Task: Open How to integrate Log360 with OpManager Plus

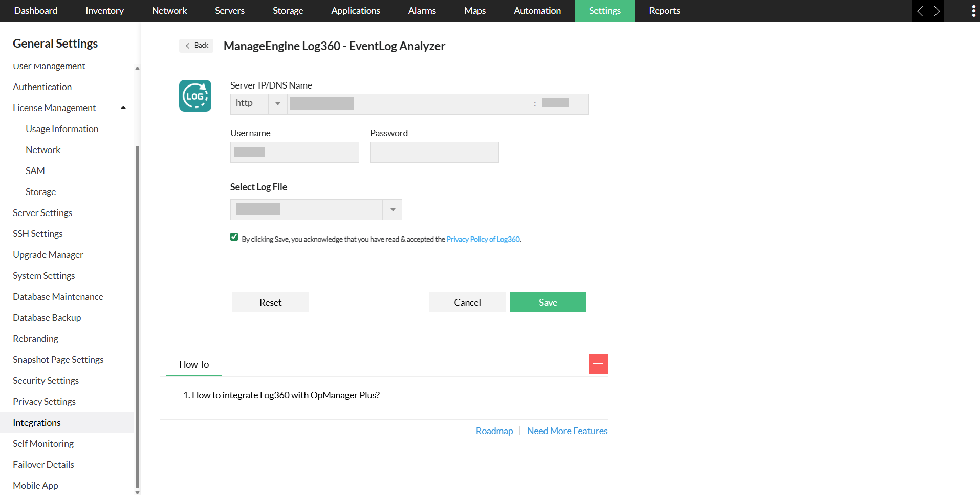Action: click(286, 395)
